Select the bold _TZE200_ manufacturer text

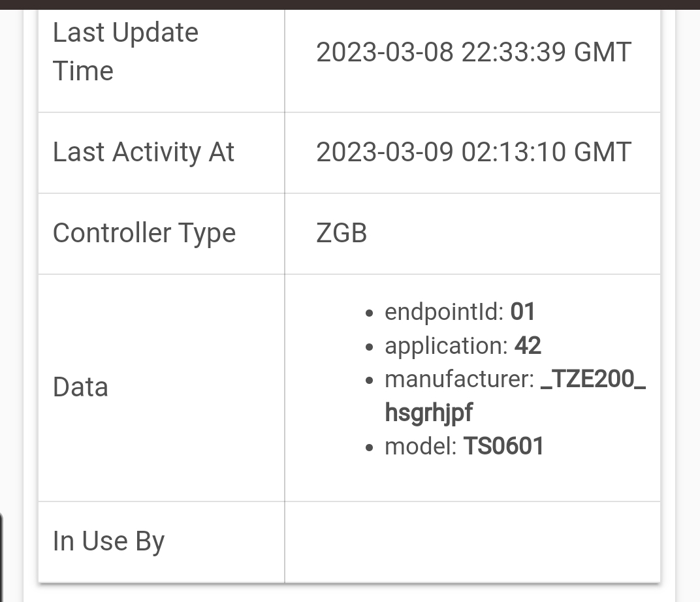(x=594, y=379)
